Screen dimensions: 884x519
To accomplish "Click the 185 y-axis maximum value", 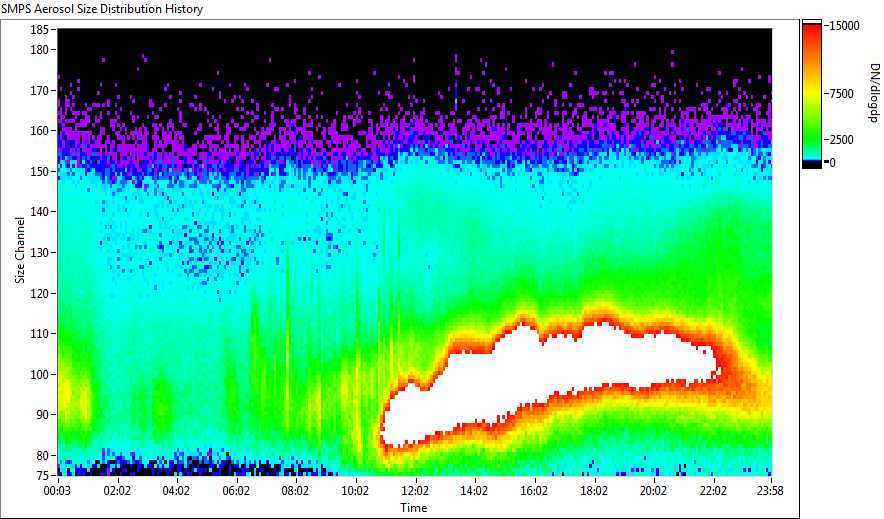I will 39,29.
